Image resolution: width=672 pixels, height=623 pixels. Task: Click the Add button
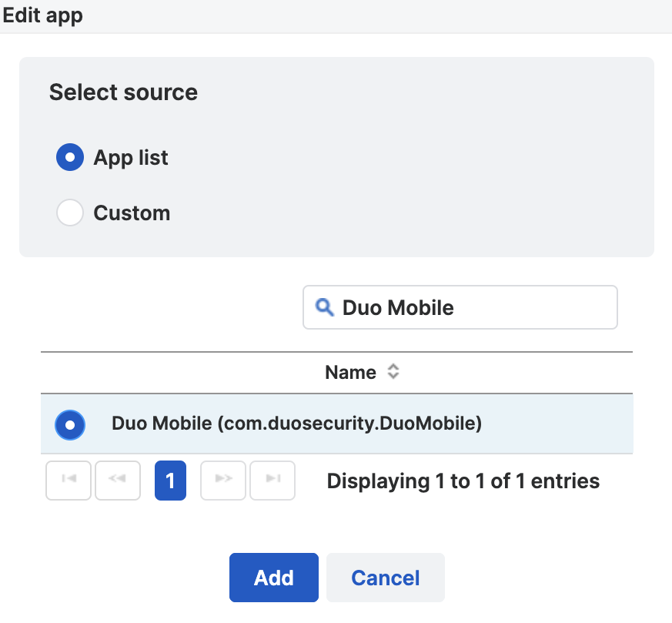tap(273, 578)
